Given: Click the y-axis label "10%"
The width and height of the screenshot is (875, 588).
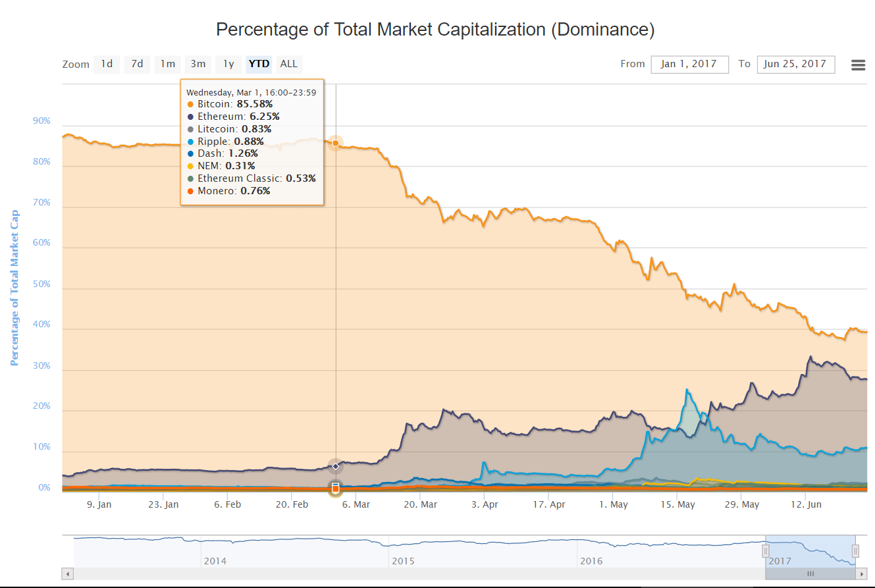Looking at the screenshot, I should point(41,447).
